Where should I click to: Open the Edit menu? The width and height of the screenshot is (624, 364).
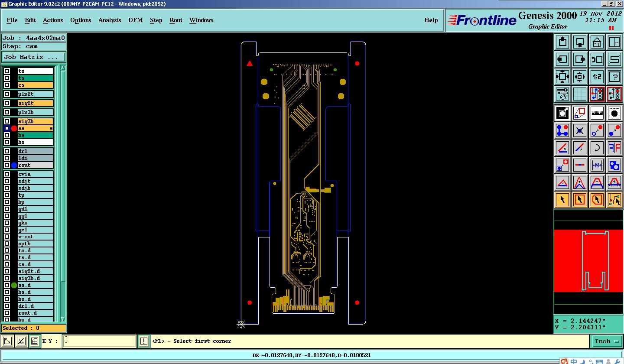click(30, 20)
